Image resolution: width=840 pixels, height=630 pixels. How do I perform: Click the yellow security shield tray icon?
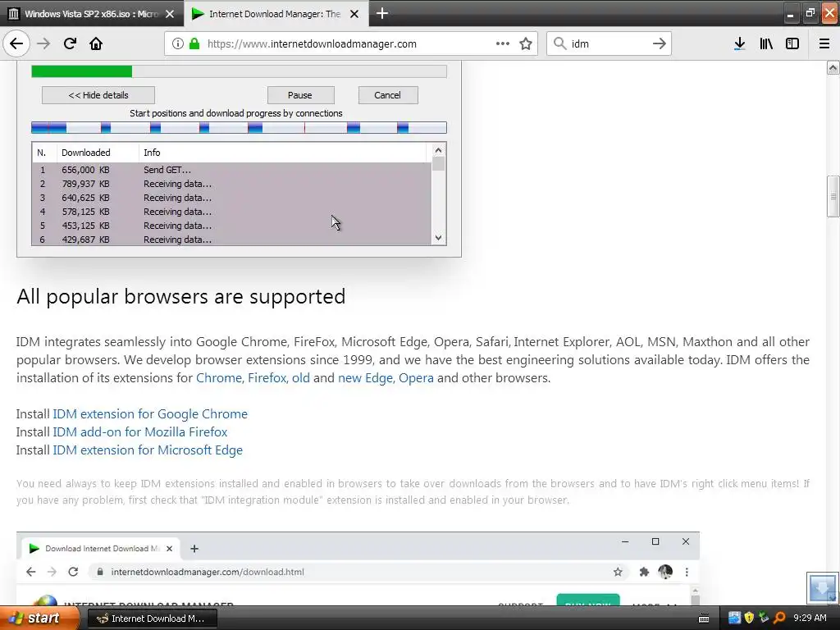coord(749,618)
